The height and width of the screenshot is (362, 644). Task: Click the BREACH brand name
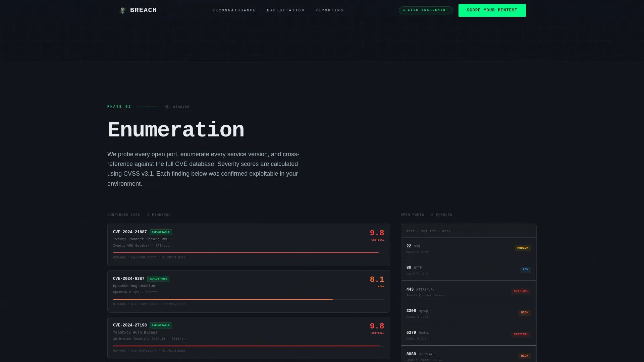click(143, 10)
